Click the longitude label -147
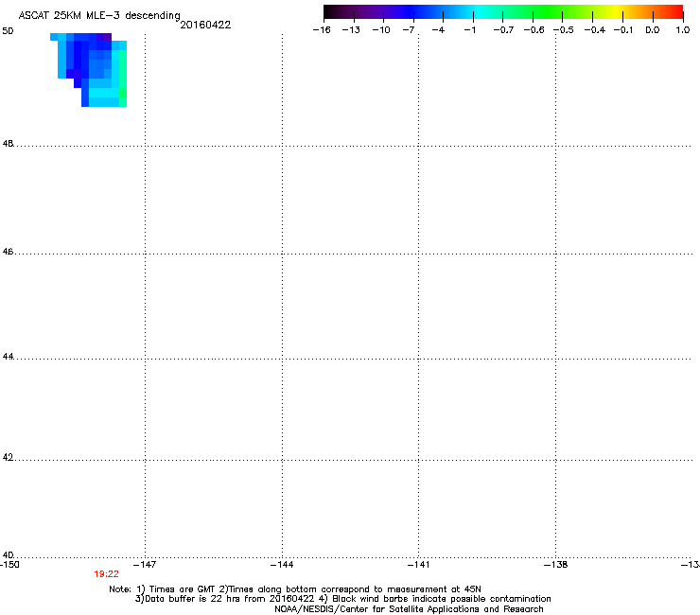 click(x=145, y=565)
